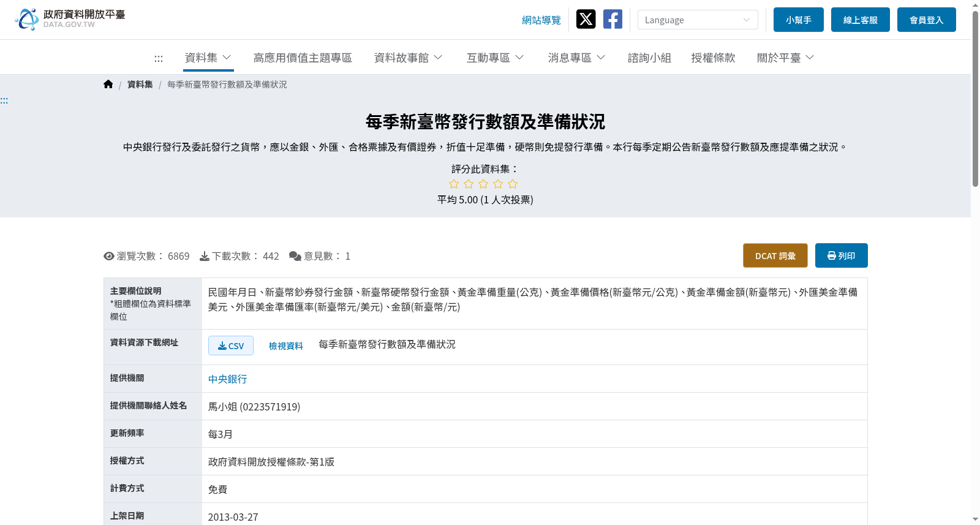Click the DCAT 詞彙 button
This screenshot has height=525, width=980.
point(775,255)
